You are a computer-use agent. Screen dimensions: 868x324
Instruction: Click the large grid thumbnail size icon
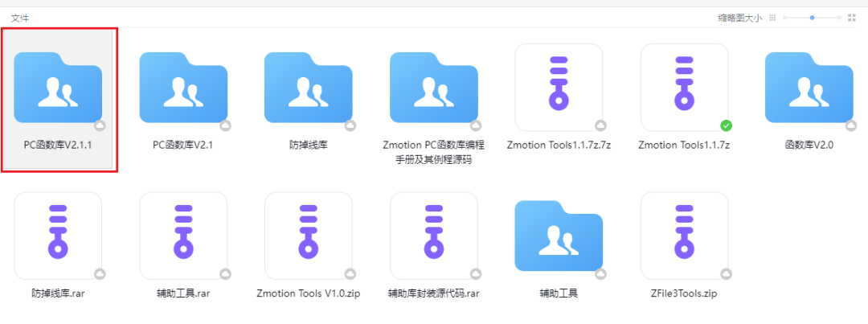852,18
